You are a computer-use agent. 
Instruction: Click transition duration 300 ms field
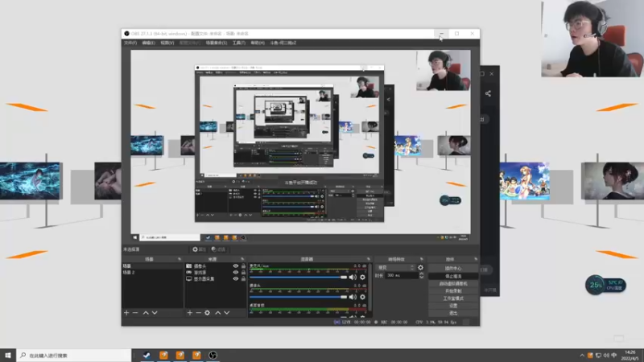point(401,275)
